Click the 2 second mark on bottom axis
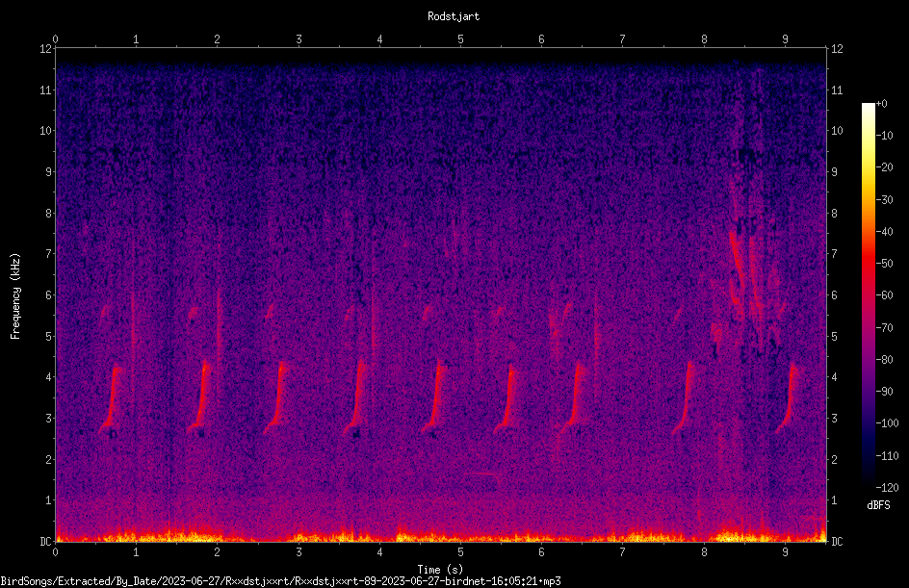Screen dimensions: 909x588 (x=217, y=552)
